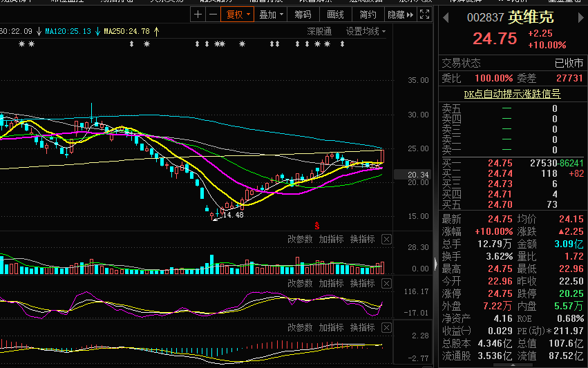
Task: Click the 跌停 20.25 value
Action: (x=571, y=293)
